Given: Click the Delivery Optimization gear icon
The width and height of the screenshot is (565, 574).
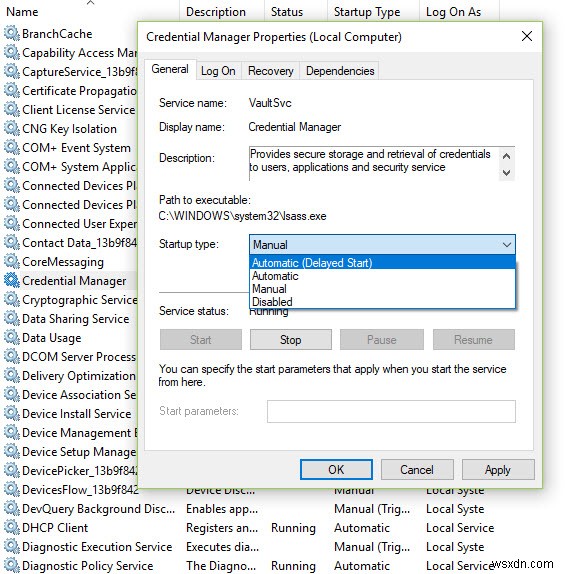Looking at the screenshot, I should coord(12,376).
